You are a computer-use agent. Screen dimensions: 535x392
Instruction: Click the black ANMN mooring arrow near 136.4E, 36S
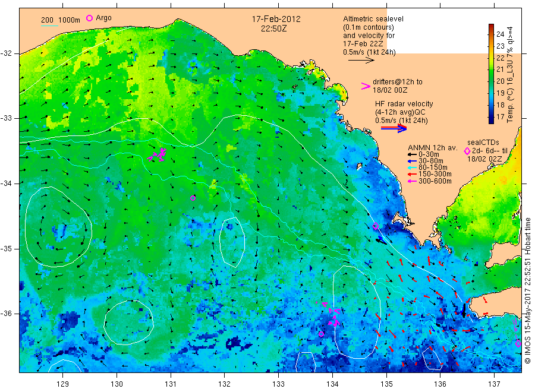463,309
